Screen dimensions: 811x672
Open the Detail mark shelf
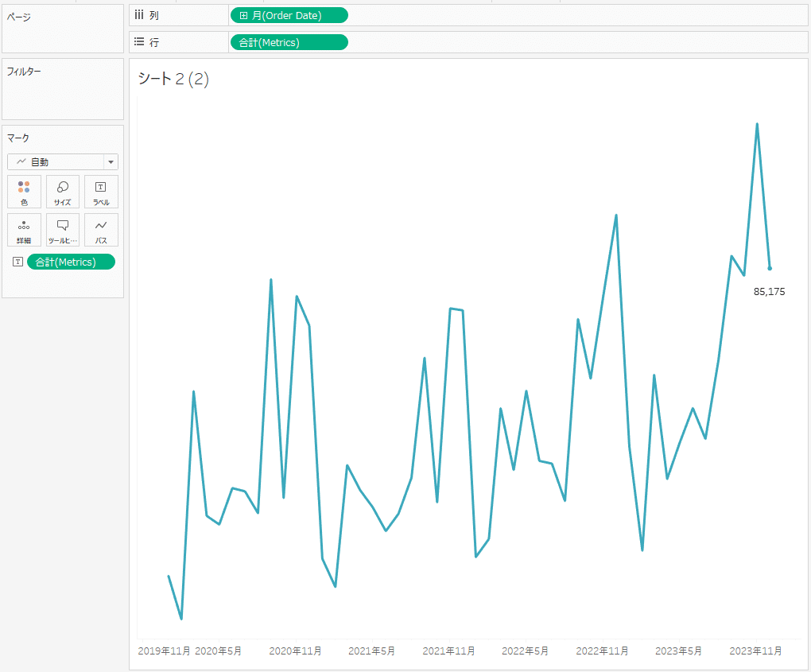(x=24, y=230)
